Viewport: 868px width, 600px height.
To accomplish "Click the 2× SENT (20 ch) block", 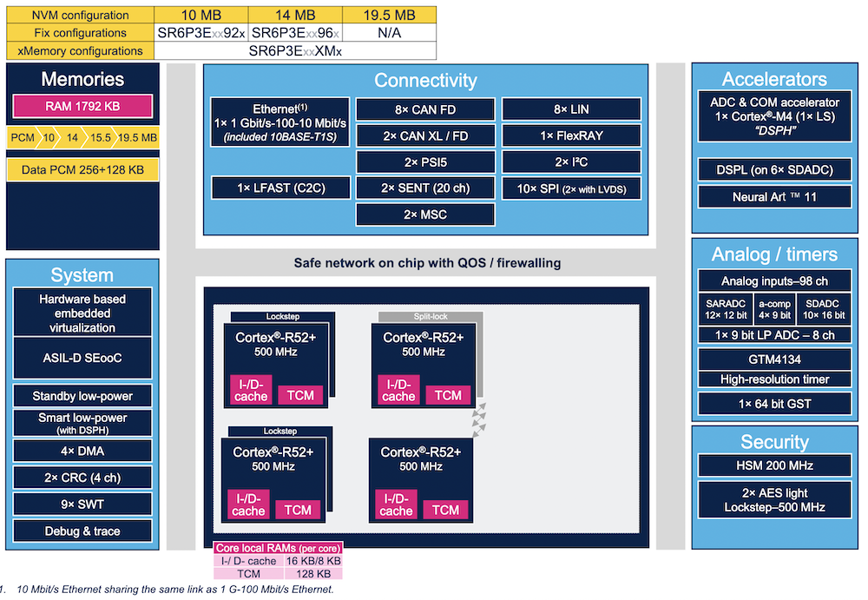I will [x=424, y=188].
